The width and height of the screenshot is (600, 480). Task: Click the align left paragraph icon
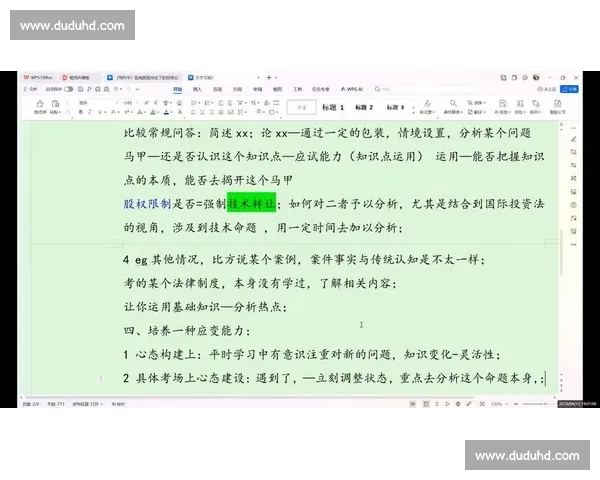194,112
